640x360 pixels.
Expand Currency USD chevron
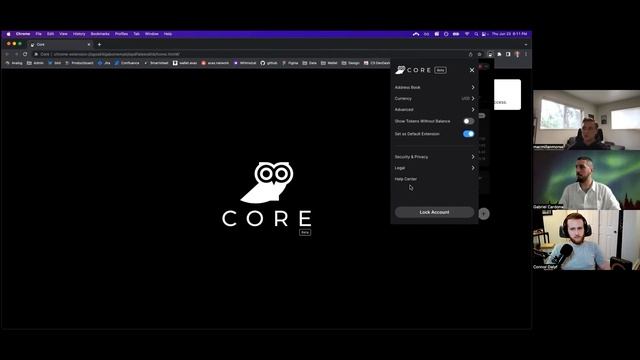(473, 98)
